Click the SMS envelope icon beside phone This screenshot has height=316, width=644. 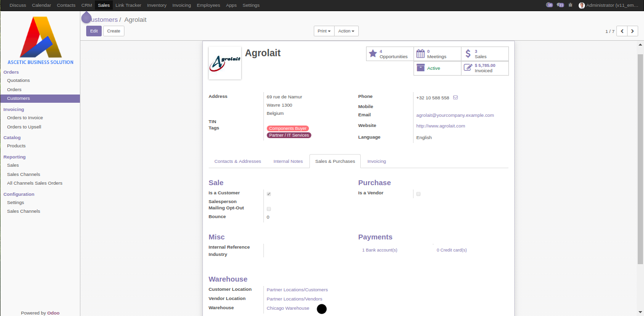point(455,97)
